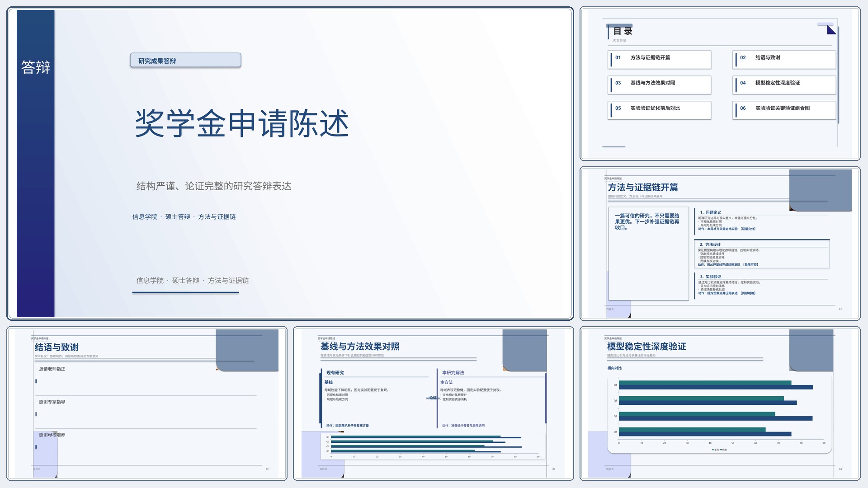Click the 研究成果答辩 label box
The height and width of the screenshot is (488, 868).
point(185,61)
